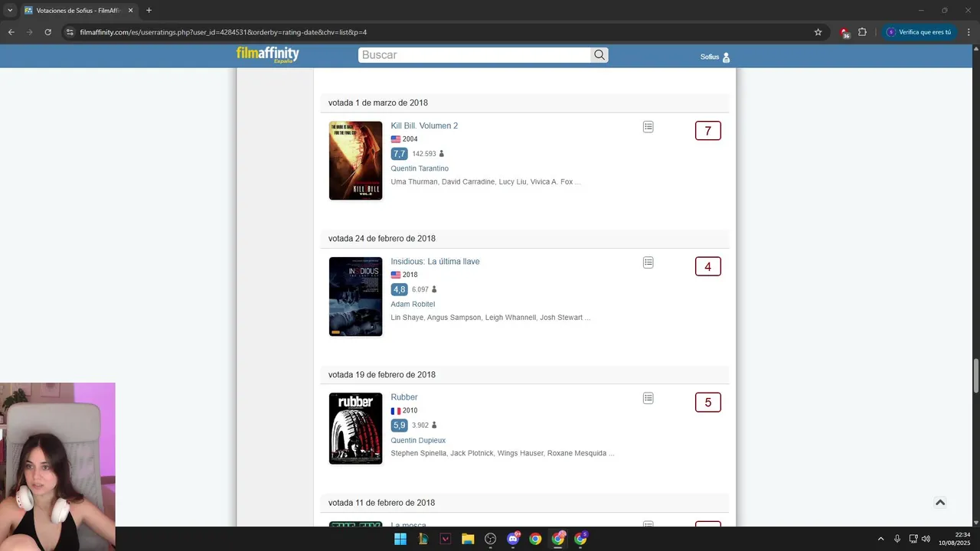Click Uma Thurman in the cast list
The width and height of the screenshot is (980, 551).
tap(414, 182)
